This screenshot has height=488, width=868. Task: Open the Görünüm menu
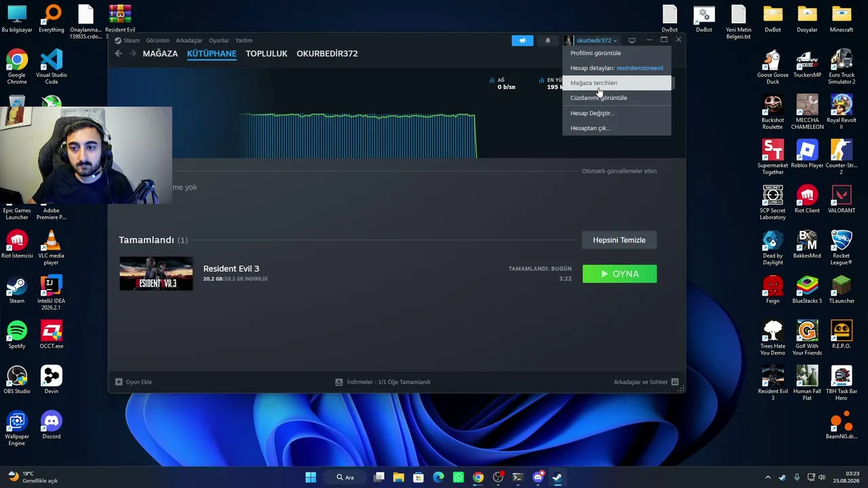(x=157, y=41)
